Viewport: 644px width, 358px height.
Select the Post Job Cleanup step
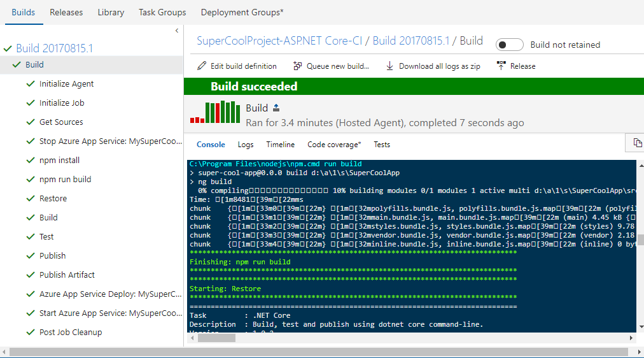[x=71, y=332]
